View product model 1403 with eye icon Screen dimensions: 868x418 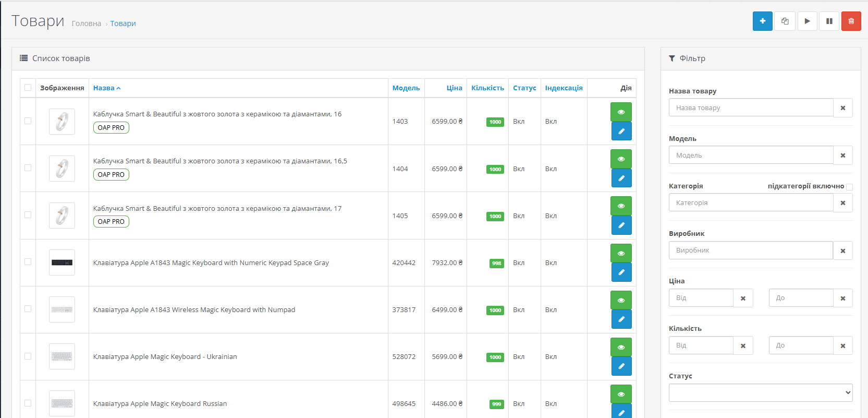pyautogui.click(x=621, y=112)
